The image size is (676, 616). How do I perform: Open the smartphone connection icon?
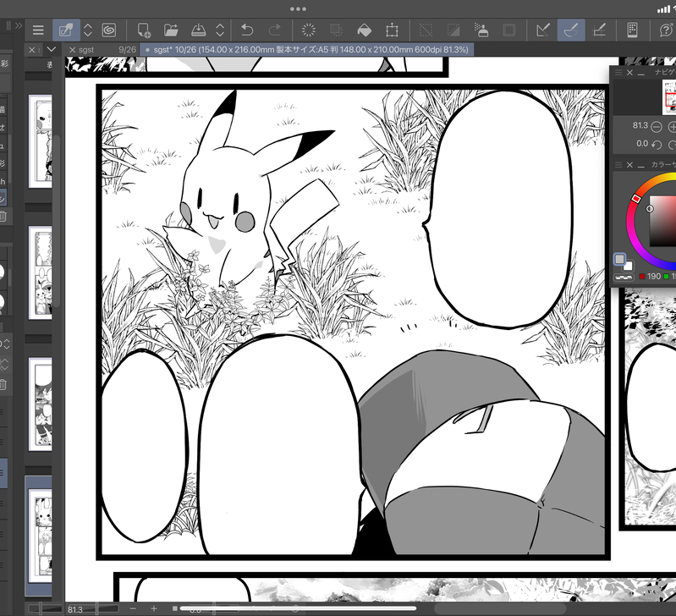pyautogui.click(x=633, y=30)
